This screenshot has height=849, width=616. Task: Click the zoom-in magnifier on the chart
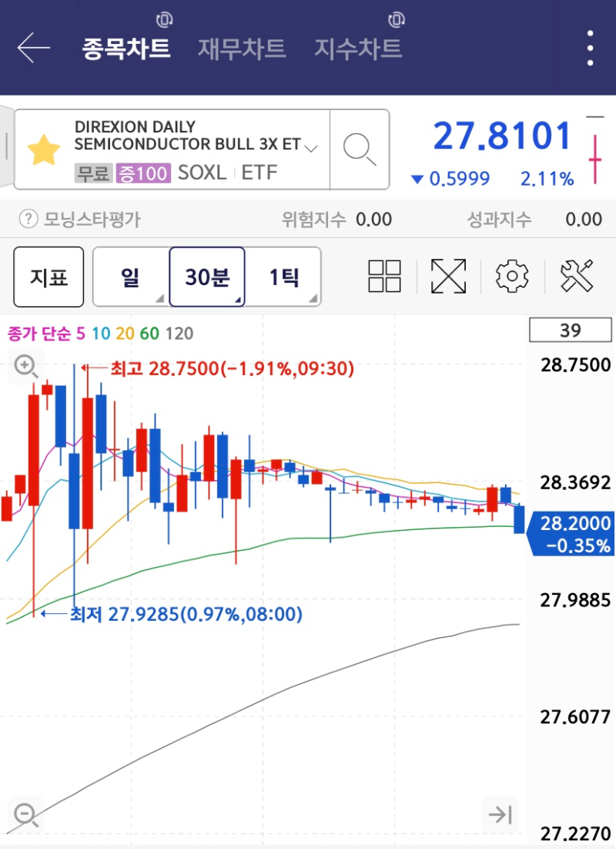pos(25,366)
